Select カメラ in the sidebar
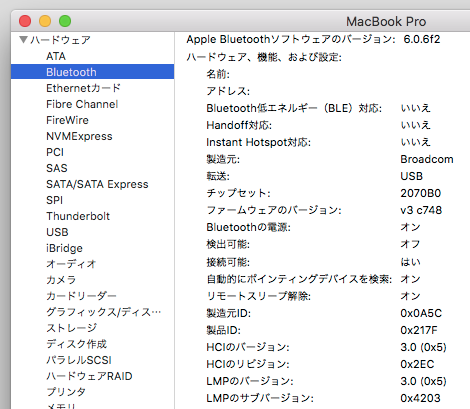The image size is (470, 409). pyautogui.click(x=61, y=280)
